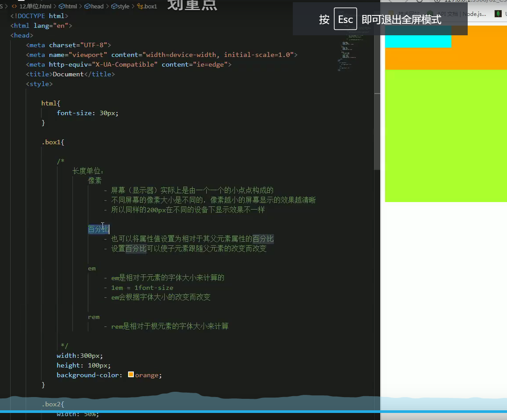Image resolution: width=507 pixels, height=420 pixels.
Task: Click the meta viewport line
Action: [162, 55]
